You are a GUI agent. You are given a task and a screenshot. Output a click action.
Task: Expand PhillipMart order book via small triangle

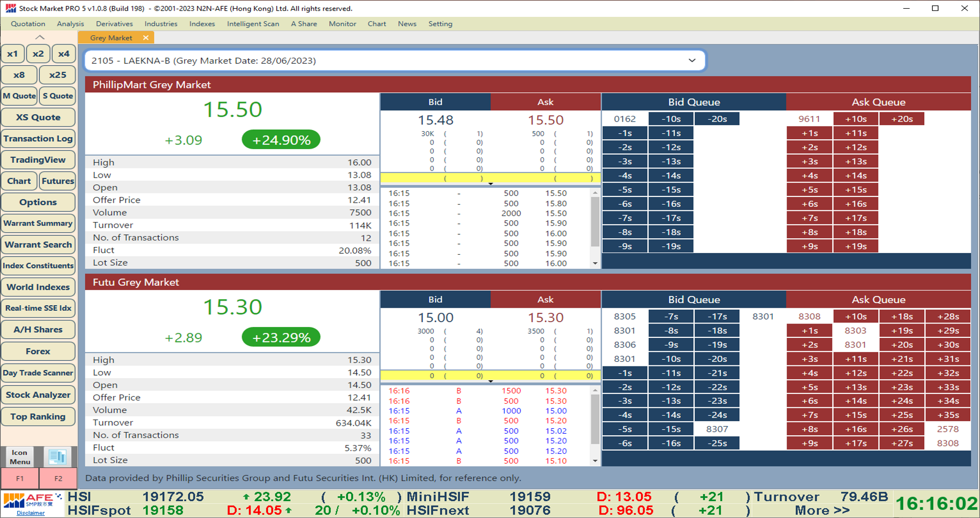click(x=491, y=184)
